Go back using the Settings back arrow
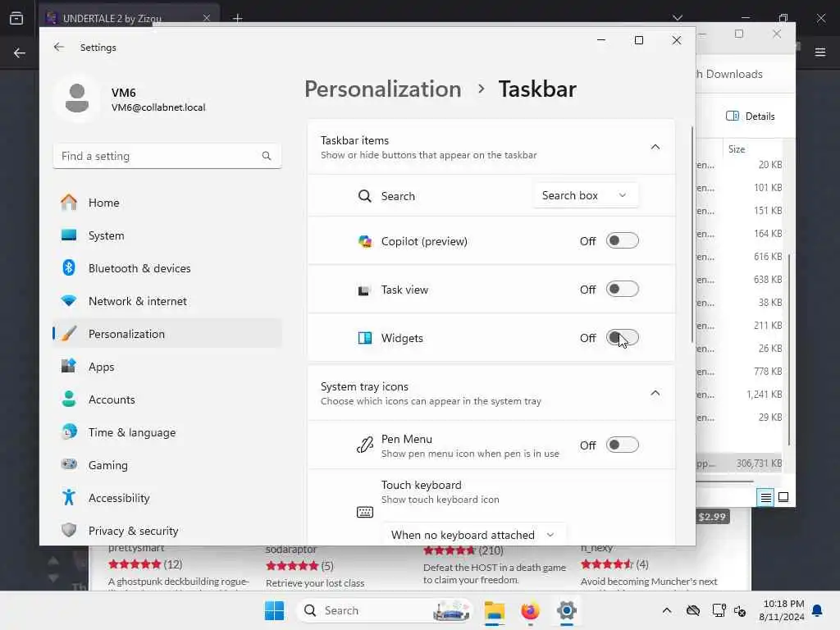 click(x=59, y=47)
